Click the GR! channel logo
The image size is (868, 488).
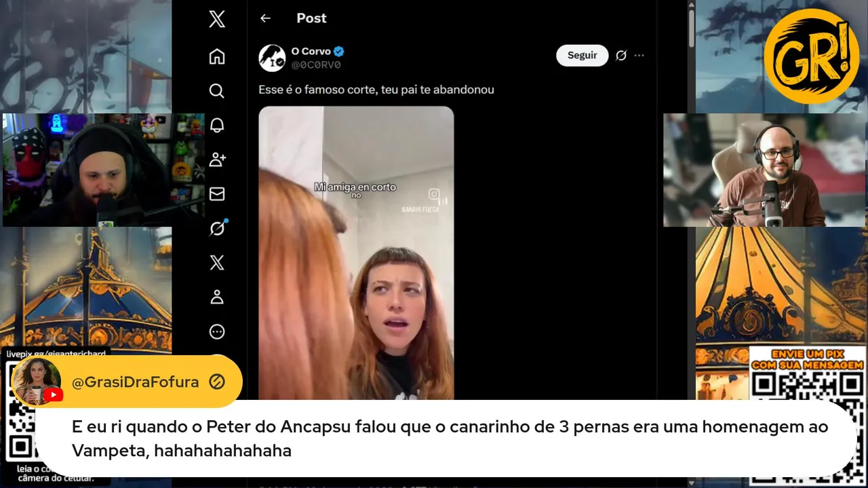tap(811, 56)
